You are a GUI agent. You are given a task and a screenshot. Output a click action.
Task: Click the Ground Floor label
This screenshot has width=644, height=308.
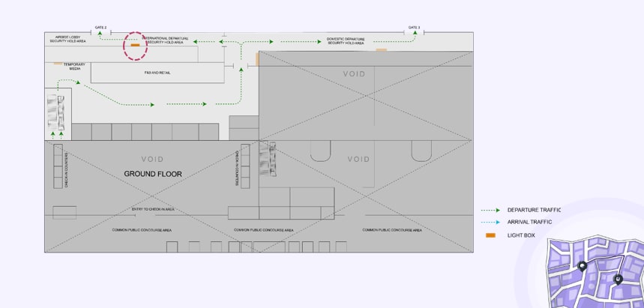(153, 174)
